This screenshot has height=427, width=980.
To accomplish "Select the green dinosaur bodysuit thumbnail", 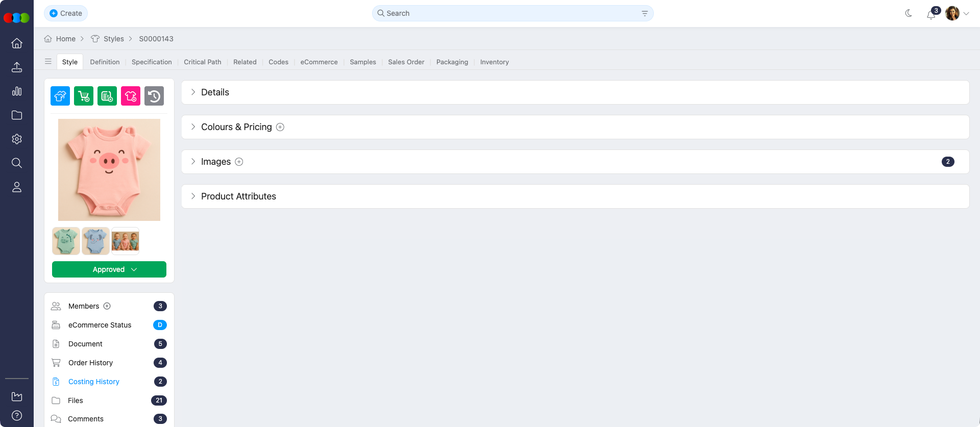I will pos(66,241).
